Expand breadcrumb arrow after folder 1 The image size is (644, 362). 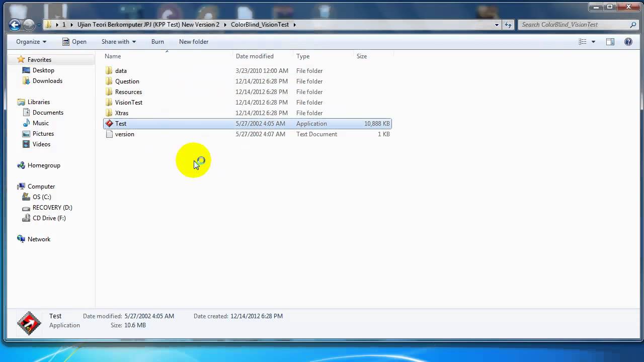[x=71, y=25]
